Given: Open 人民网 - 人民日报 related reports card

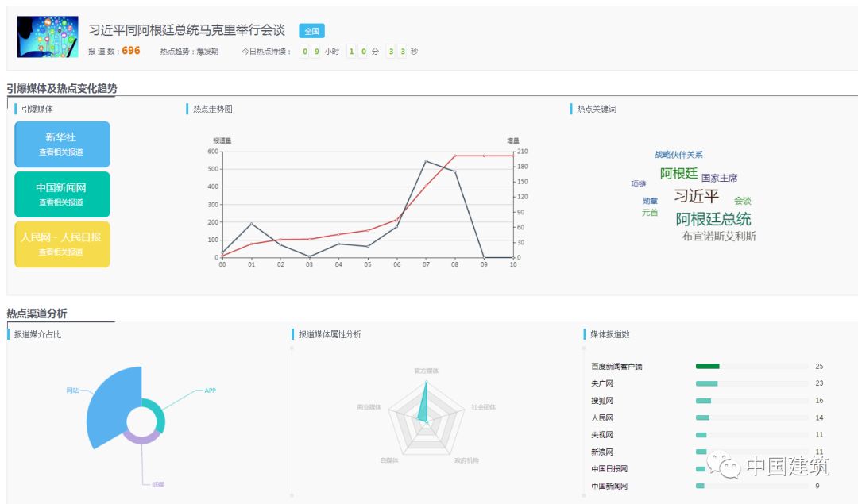Looking at the screenshot, I should pos(62,244).
